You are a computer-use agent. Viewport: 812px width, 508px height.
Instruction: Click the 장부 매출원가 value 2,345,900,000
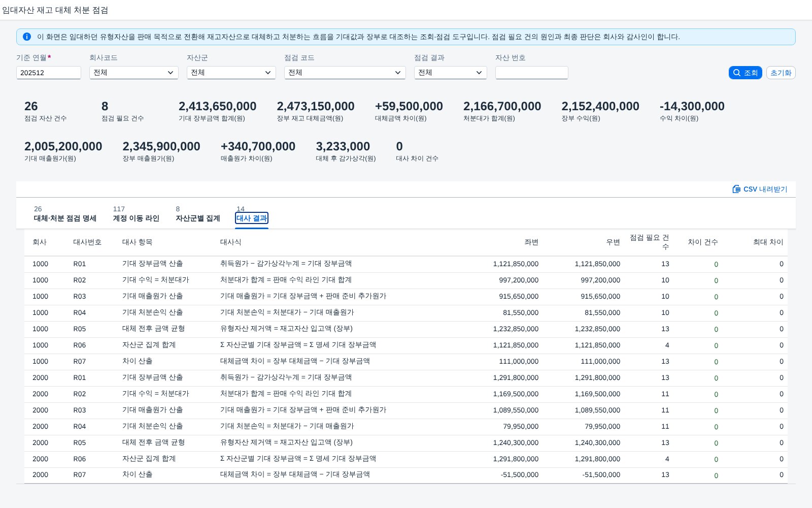(161, 146)
